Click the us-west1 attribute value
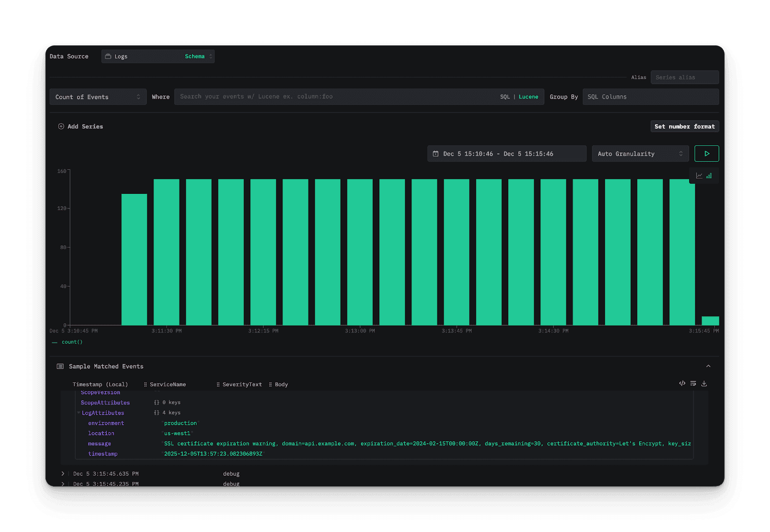Screen dimensions: 770x532 177,433
